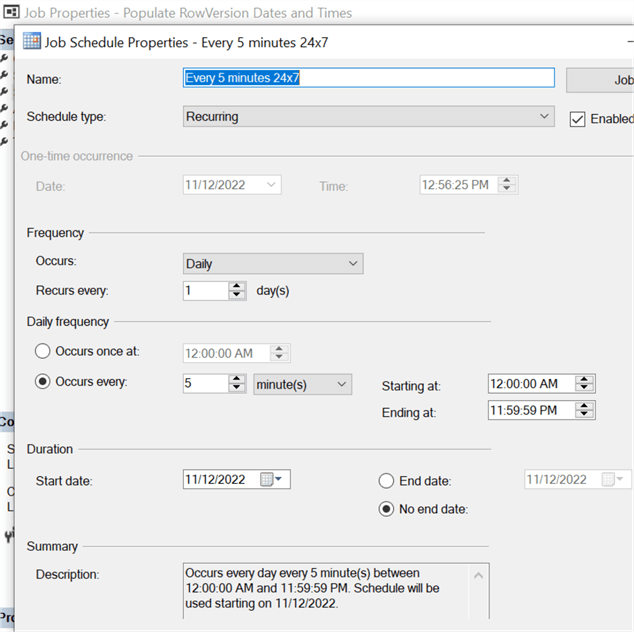
Task: Select the No end date radio button
Action: pyautogui.click(x=386, y=509)
